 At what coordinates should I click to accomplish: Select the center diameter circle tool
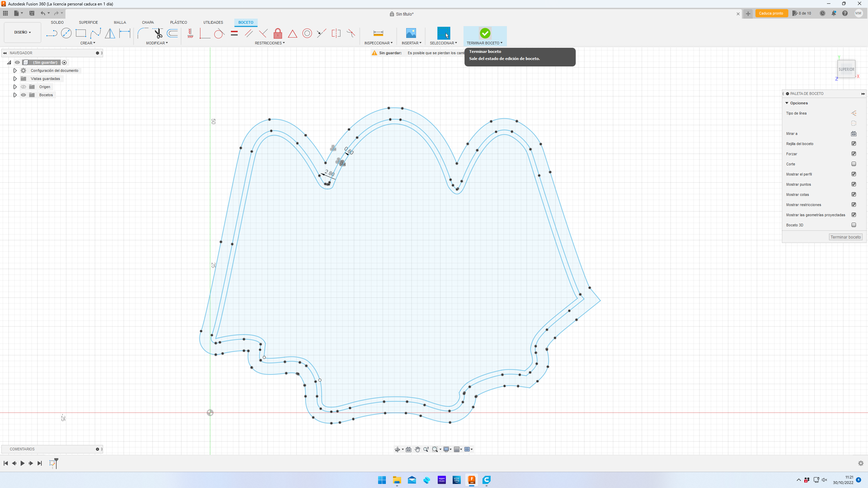click(66, 33)
